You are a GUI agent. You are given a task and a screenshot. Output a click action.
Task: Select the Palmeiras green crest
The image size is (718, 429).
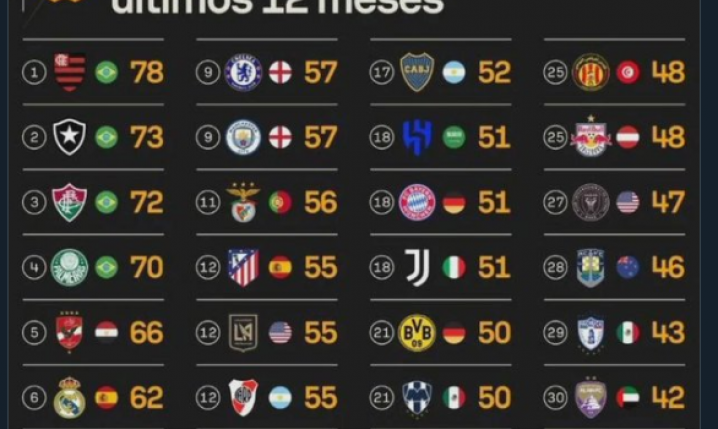[x=69, y=267]
